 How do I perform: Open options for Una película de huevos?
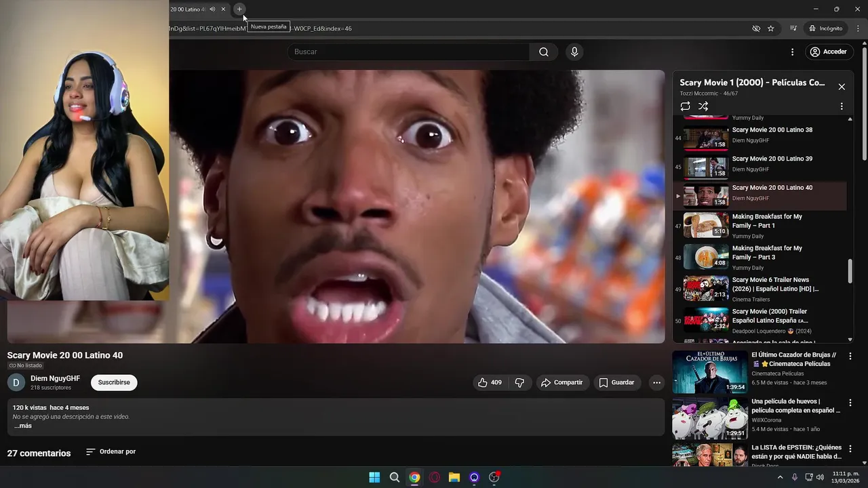click(x=850, y=403)
